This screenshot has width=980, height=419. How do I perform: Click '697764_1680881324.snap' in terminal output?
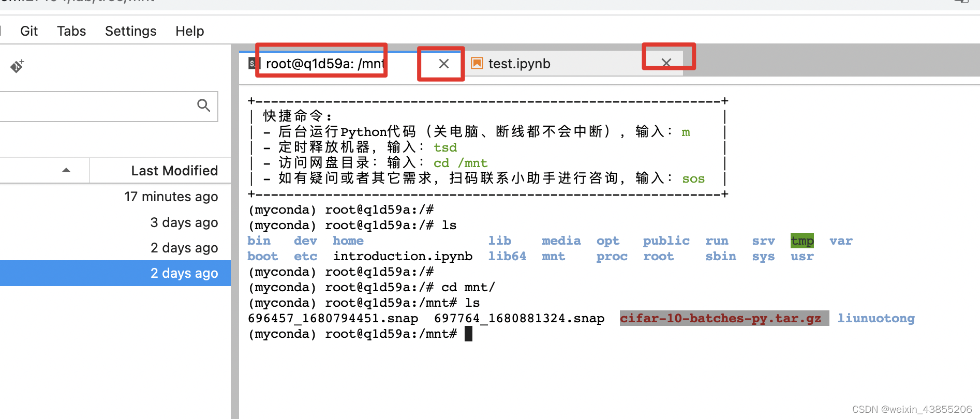[519, 319]
